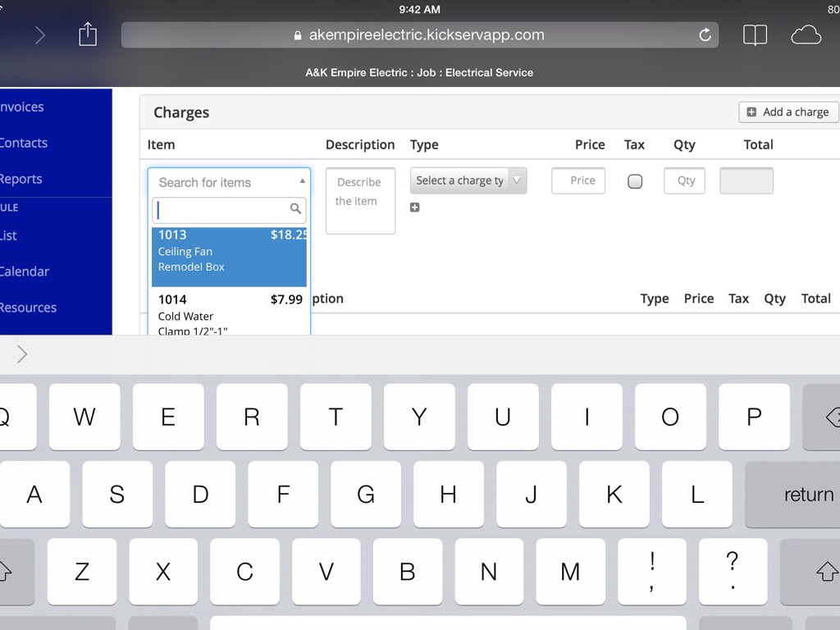Open the Safari bookmarks book icon
Image resolution: width=840 pixels, height=630 pixels.
click(755, 35)
